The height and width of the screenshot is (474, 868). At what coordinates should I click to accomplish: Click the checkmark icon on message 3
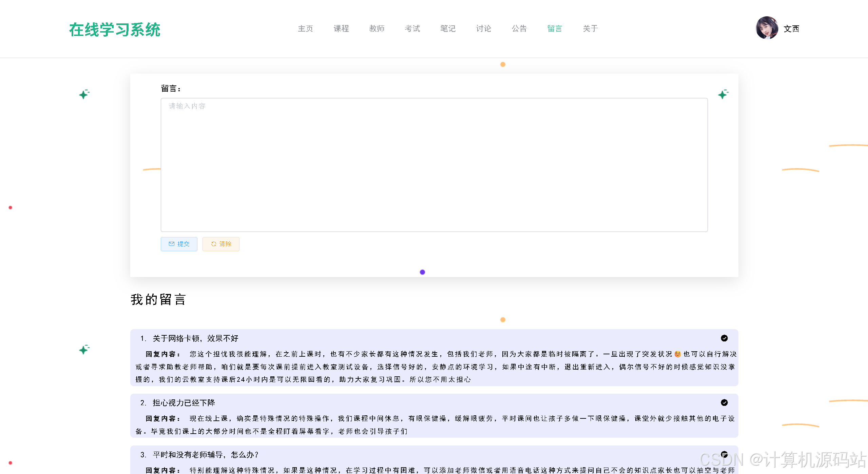724,454
